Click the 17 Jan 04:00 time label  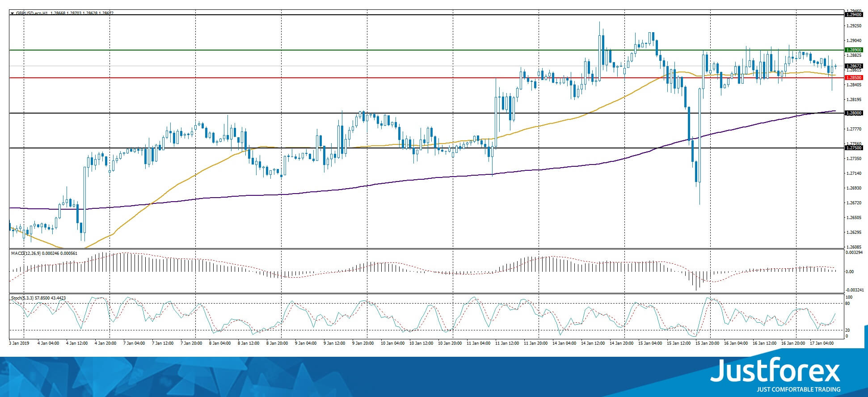click(822, 343)
